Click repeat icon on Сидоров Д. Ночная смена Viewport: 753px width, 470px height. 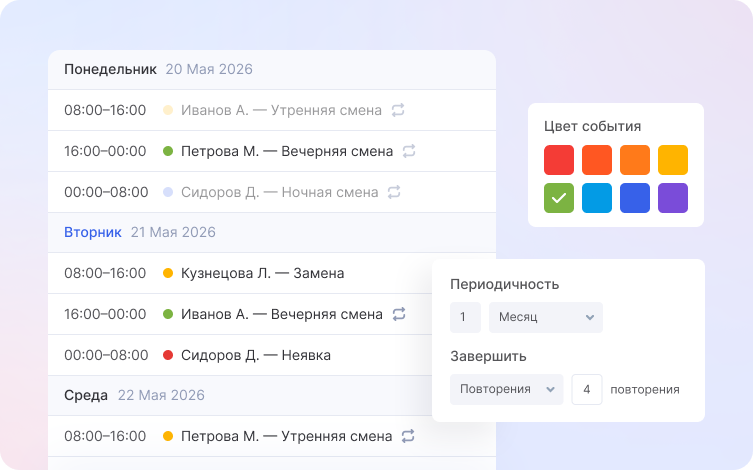[394, 192]
